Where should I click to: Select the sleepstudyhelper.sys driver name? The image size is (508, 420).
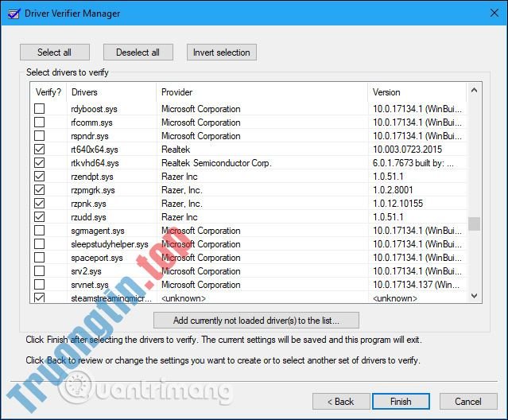coord(110,244)
